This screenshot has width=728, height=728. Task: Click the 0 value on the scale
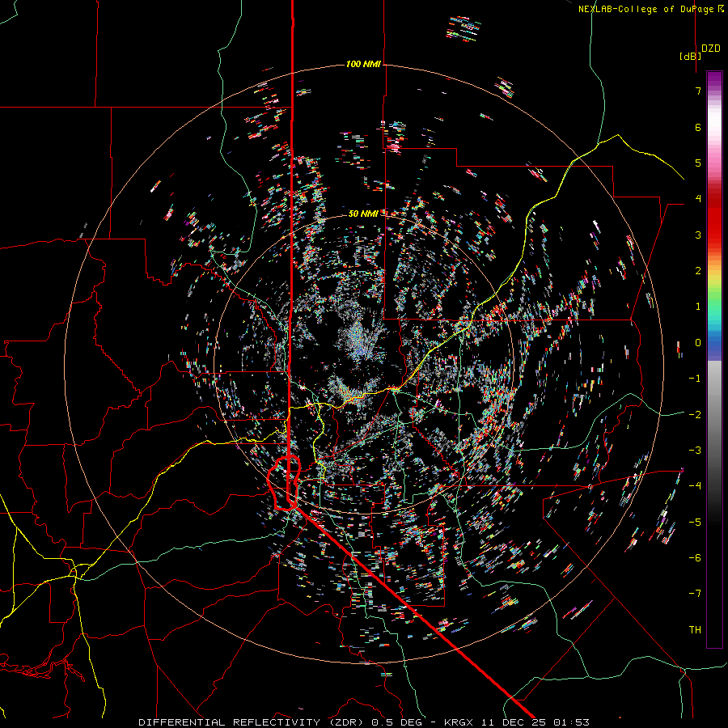[698, 343]
